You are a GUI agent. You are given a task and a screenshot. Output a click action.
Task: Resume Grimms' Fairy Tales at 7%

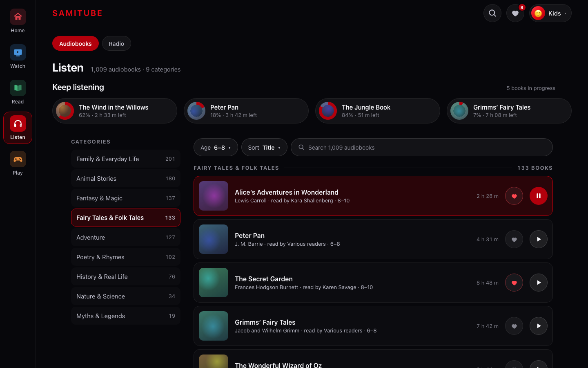click(x=509, y=111)
